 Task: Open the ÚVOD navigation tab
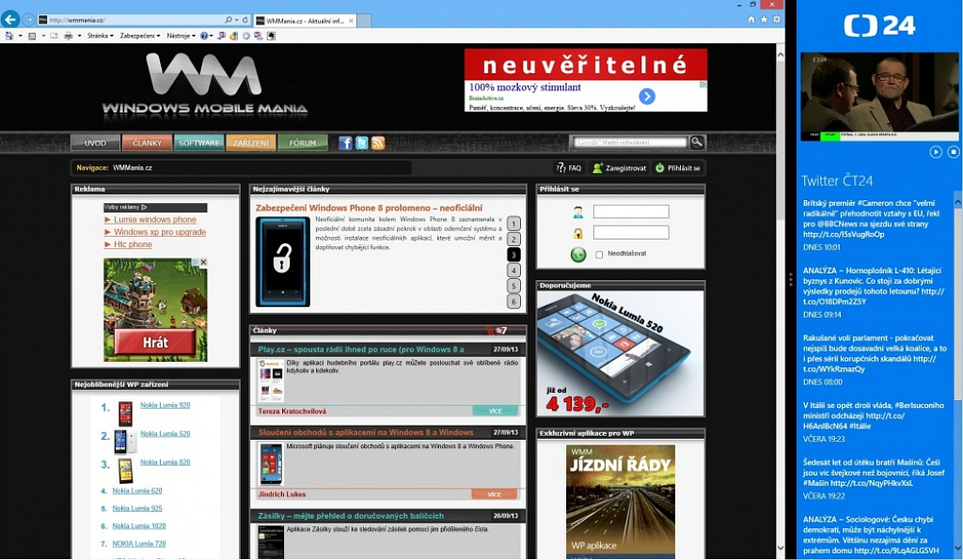point(95,143)
